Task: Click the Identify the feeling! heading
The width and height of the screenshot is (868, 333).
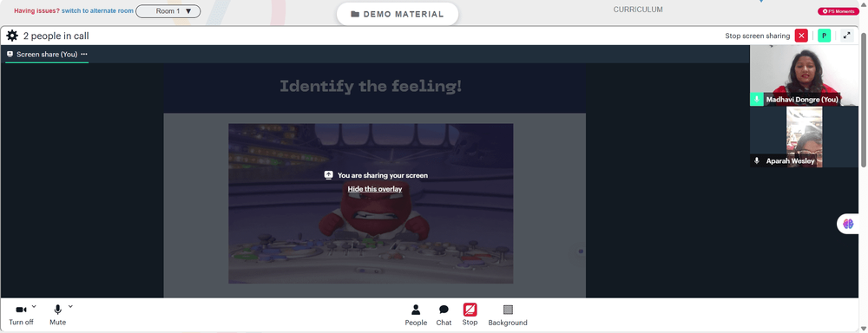Action: point(371,87)
